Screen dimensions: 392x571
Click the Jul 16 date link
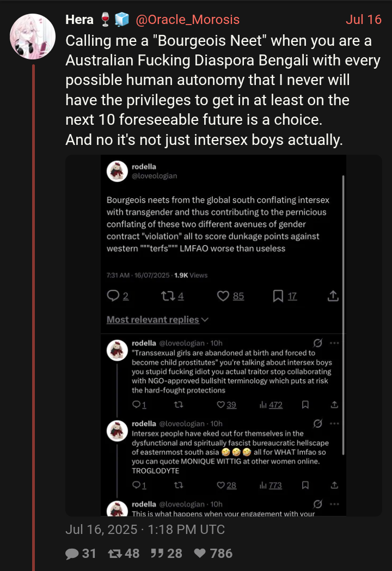364,20
